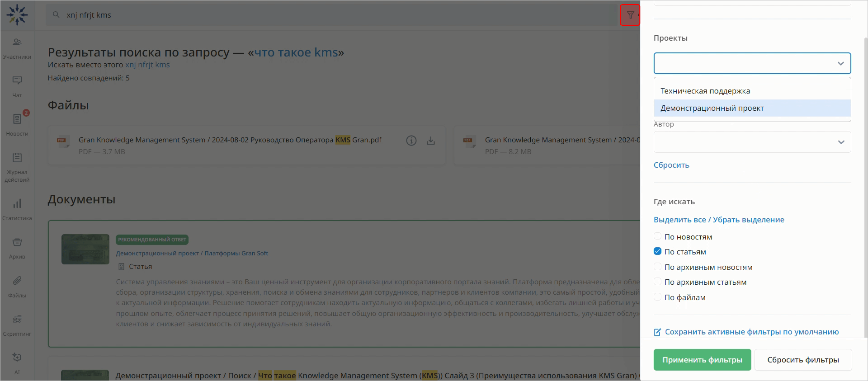Open the Журнал действий section
This screenshot has height=381, width=868.
pos(17,167)
